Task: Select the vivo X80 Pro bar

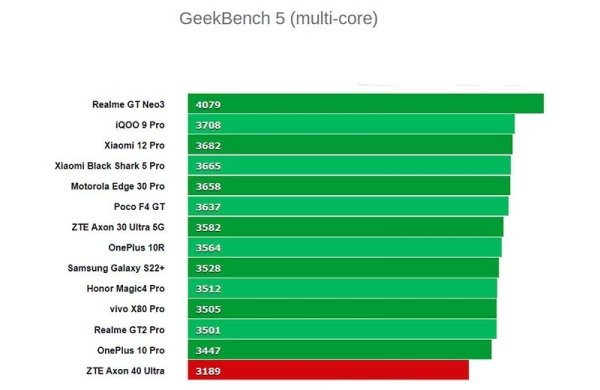Action: point(342,308)
